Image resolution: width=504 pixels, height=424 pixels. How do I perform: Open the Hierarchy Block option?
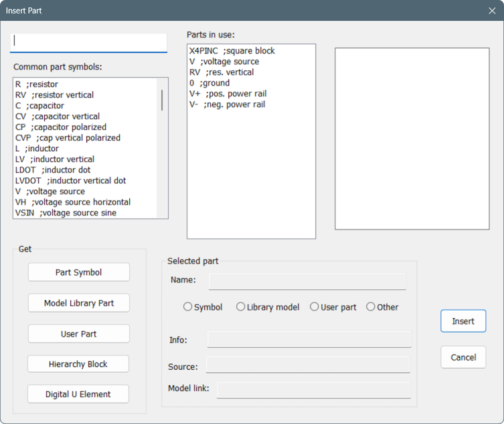(78, 364)
